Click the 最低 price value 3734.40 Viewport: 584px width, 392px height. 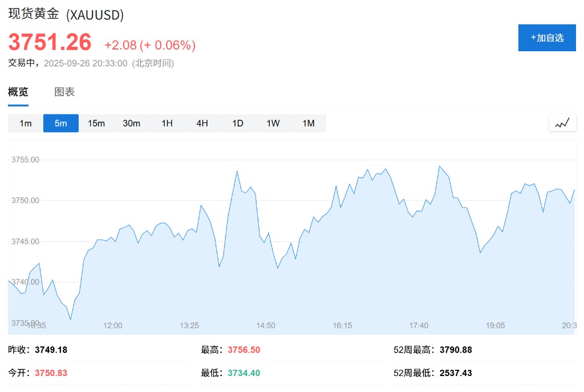(x=244, y=373)
